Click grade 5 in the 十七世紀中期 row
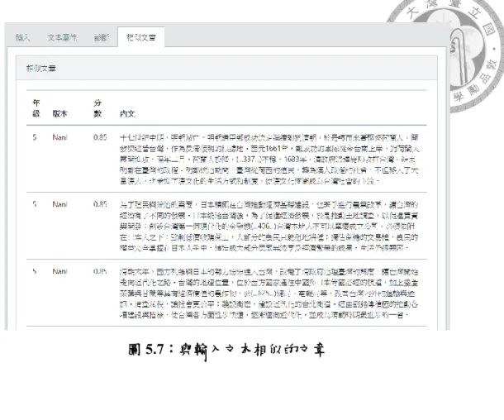504x420 pixels. [x=35, y=137]
